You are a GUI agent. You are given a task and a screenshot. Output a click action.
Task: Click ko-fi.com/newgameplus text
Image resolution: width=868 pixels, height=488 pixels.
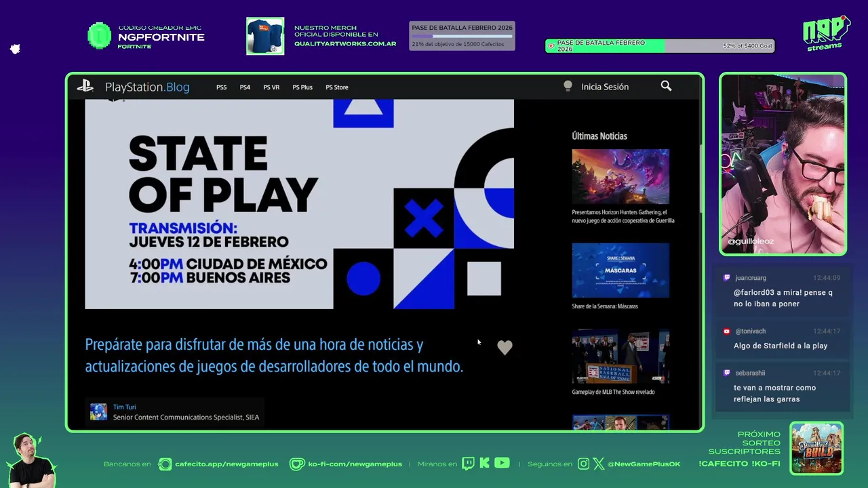[x=355, y=464]
